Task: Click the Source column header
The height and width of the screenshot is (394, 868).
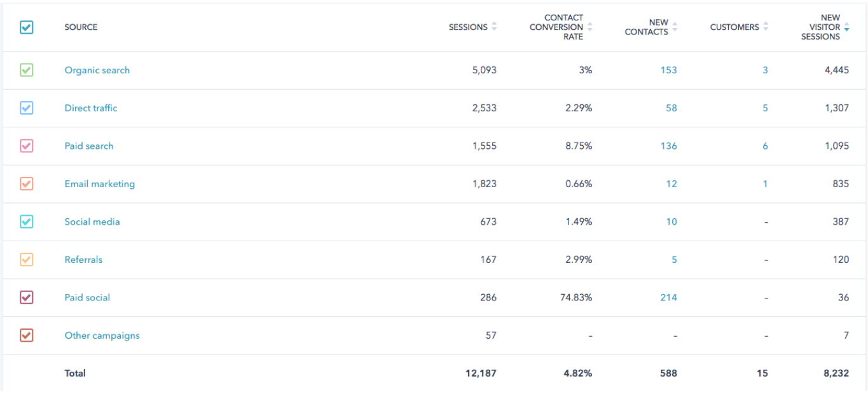Action: click(x=81, y=27)
